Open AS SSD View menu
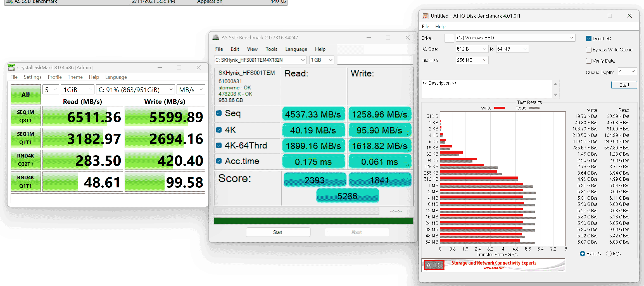644x286 pixels. [x=252, y=49]
